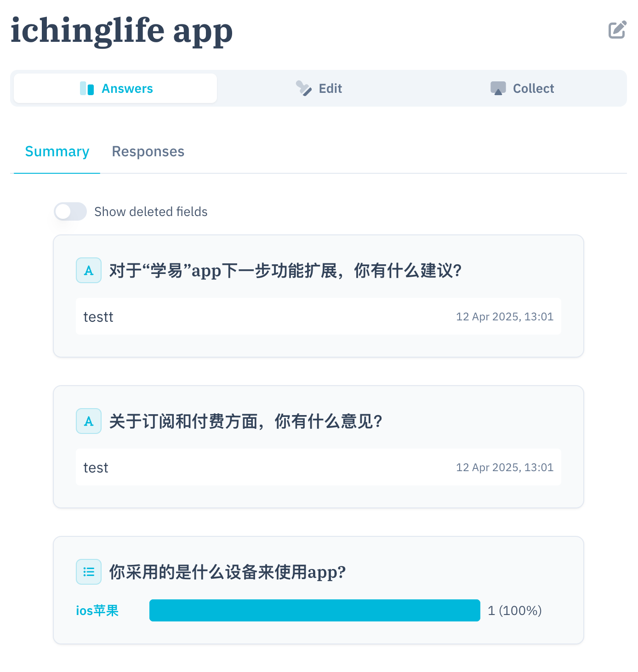The image size is (638, 672).
Task: Click the 下一步功能扩展 question heading
Action: (285, 271)
